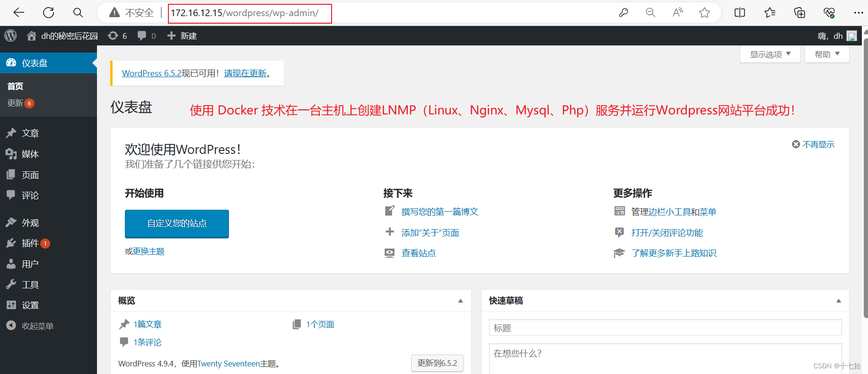The height and width of the screenshot is (374, 868).
Task: Click the WordPress 6.5.2 link
Action: (151, 73)
